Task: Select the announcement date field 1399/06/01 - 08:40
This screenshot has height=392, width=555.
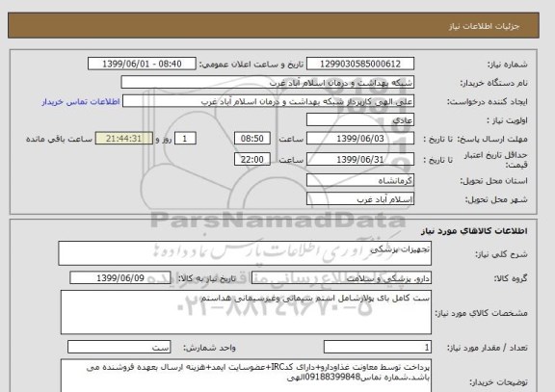Action: [142, 64]
